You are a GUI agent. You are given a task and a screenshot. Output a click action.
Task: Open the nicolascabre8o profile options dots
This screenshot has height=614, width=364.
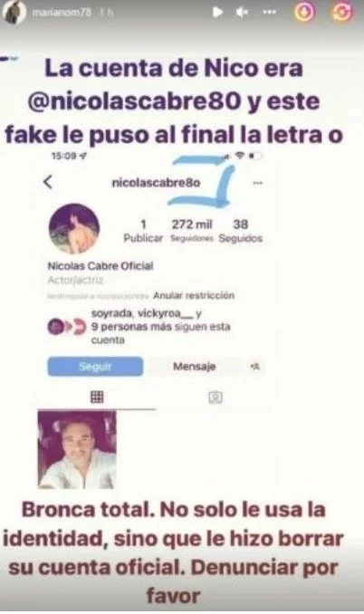(257, 183)
